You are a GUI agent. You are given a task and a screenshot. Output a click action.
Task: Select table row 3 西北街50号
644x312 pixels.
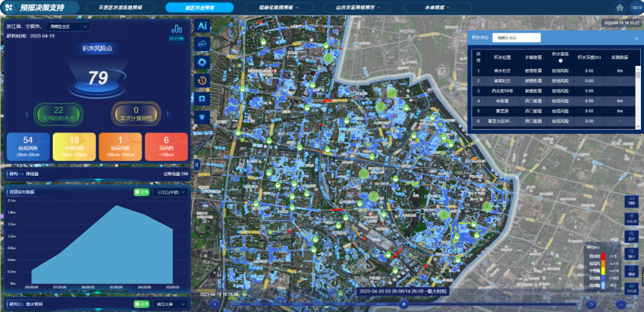554,91
